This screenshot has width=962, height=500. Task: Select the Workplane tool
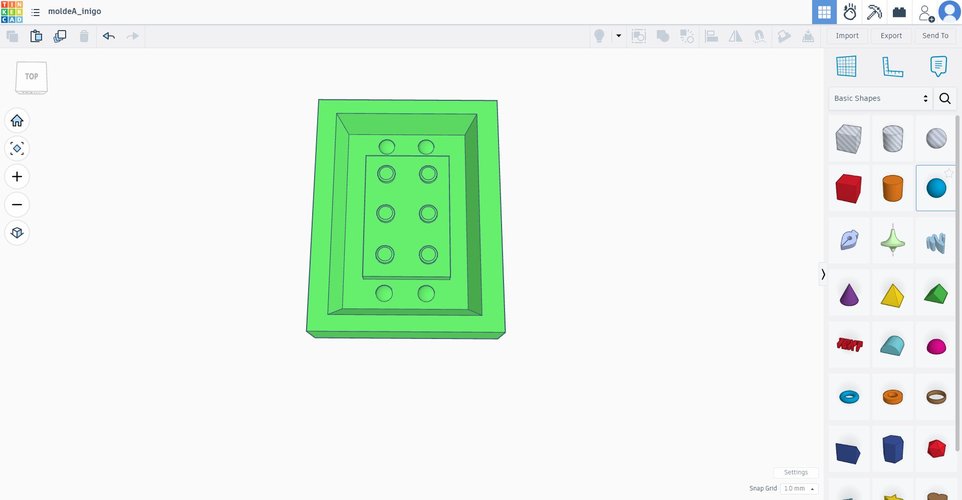click(x=846, y=66)
